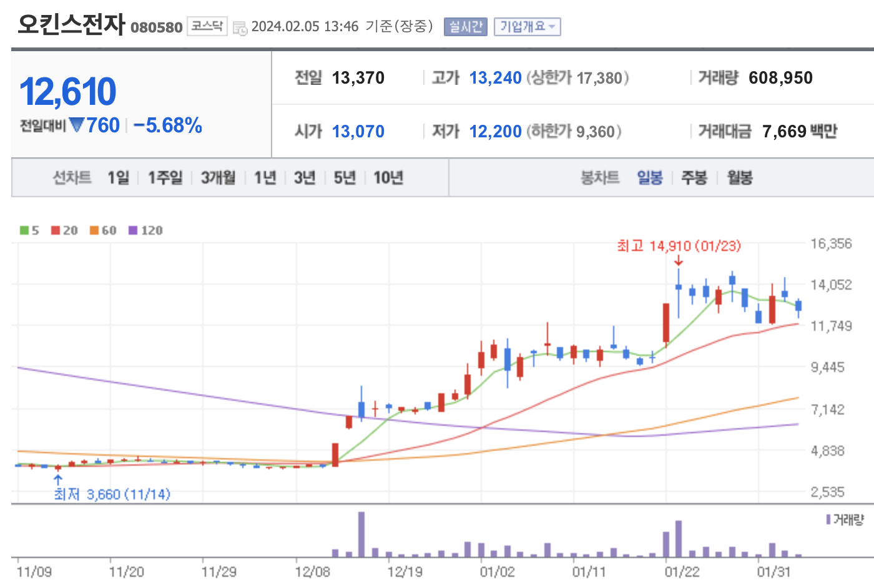Click the upper limit price 17,380
Screen dimensions: 874x588
(600, 78)
